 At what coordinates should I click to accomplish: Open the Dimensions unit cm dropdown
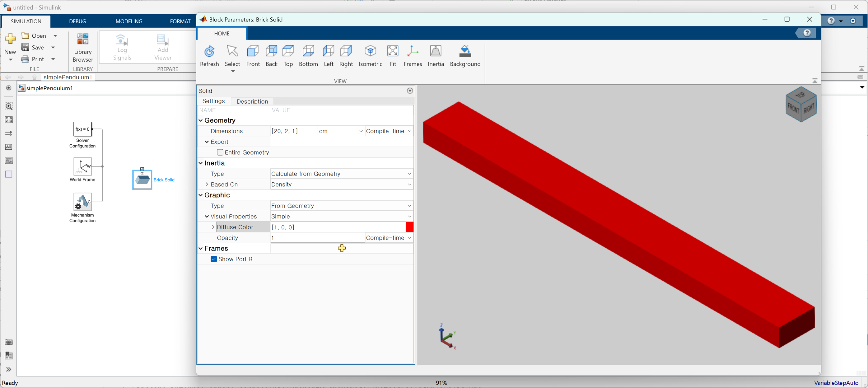pyautogui.click(x=341, y=131)
